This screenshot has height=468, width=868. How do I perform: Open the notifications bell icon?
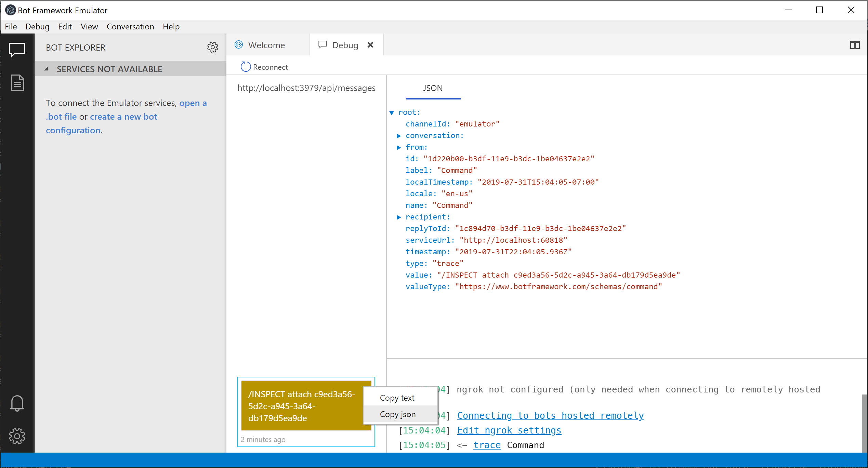point(17,403)
